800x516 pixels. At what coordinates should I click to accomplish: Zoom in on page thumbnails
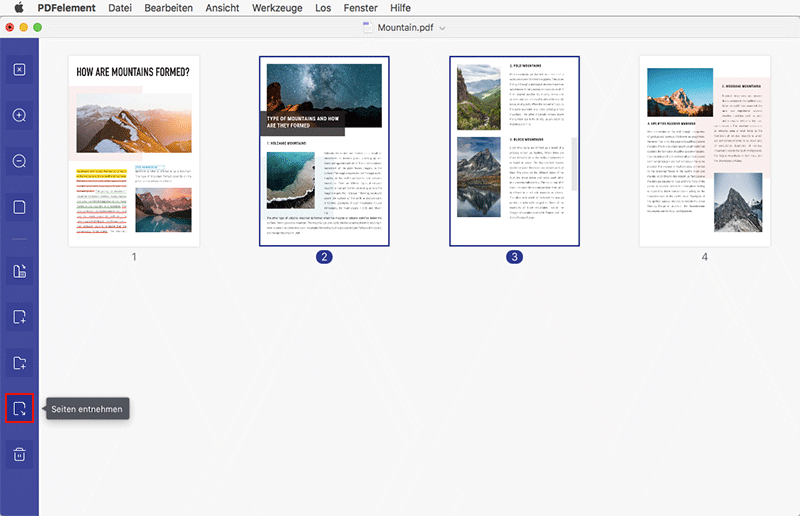pyautogui.click(x=19, y=115)
